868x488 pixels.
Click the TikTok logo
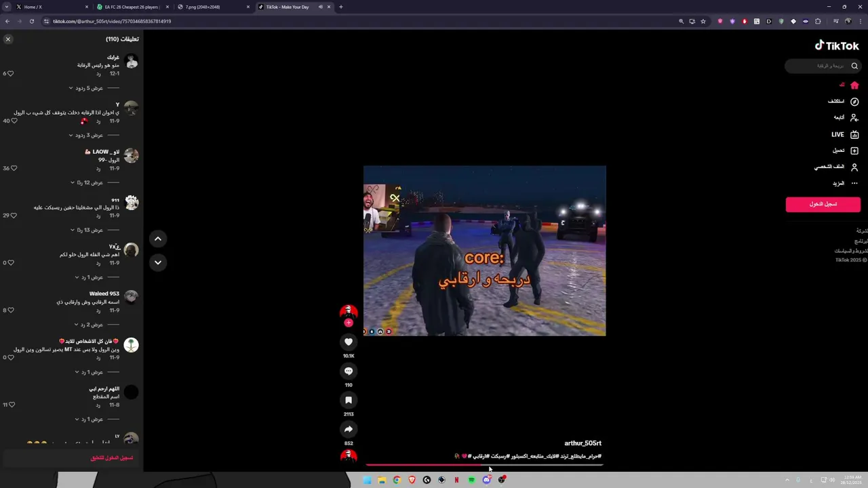click(837, 45)
